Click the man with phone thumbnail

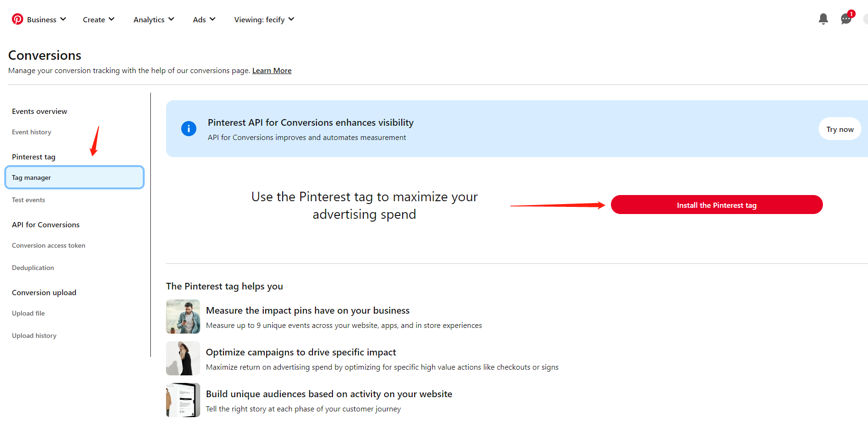click(183, 317)
